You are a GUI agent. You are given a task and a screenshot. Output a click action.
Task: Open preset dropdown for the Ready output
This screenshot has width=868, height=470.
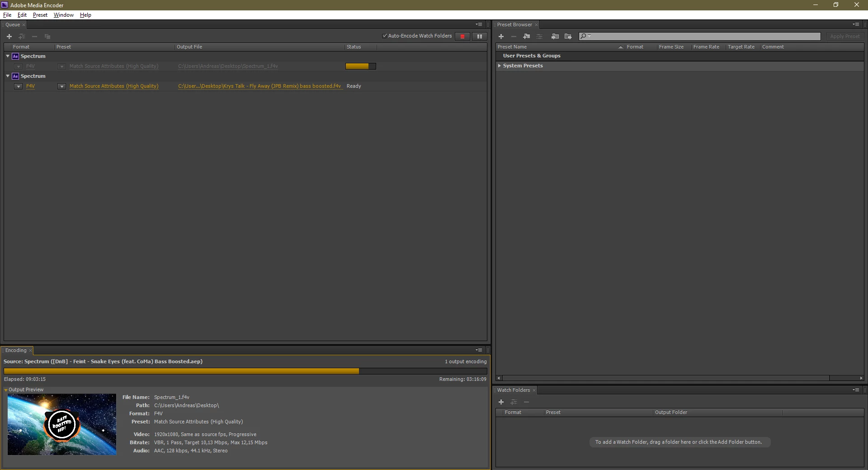pos(61,86)
